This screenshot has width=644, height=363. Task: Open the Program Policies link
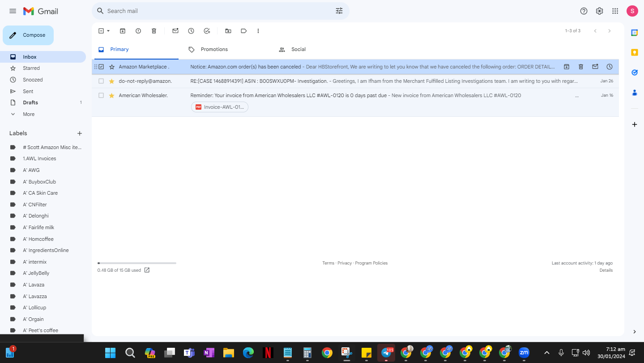coord(371,263)
